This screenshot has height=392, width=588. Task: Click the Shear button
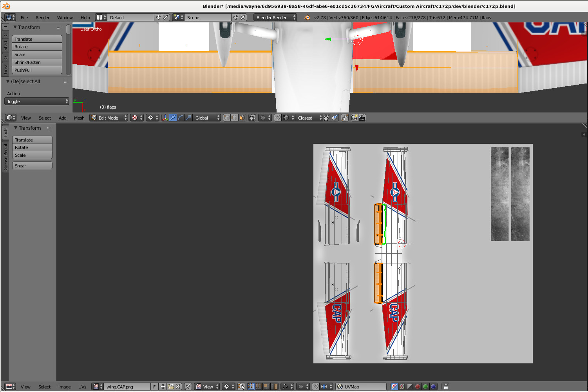[32, 166]
